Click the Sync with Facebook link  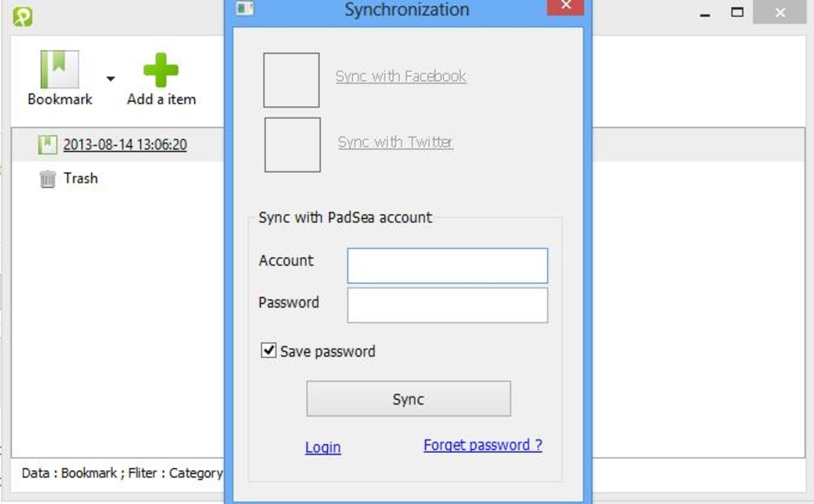tap(401, 76)
